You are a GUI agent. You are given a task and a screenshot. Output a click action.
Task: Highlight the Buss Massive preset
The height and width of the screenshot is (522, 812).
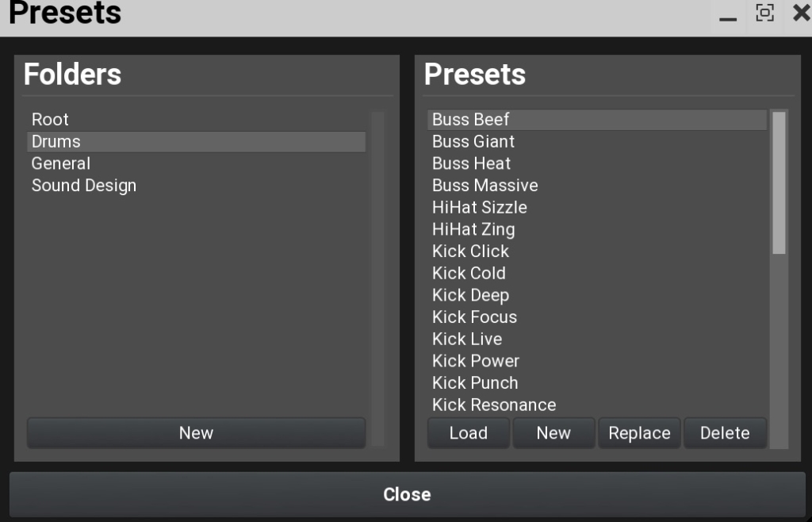485,186
